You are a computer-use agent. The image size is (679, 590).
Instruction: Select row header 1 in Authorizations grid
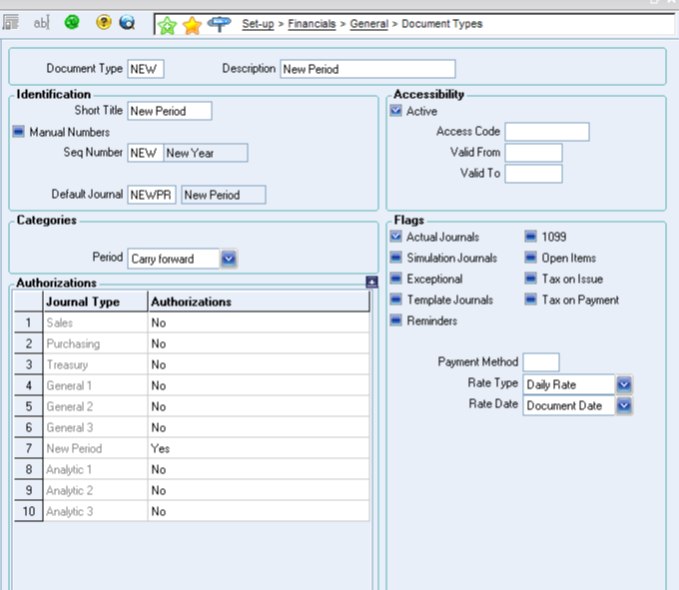coord(29,323)
